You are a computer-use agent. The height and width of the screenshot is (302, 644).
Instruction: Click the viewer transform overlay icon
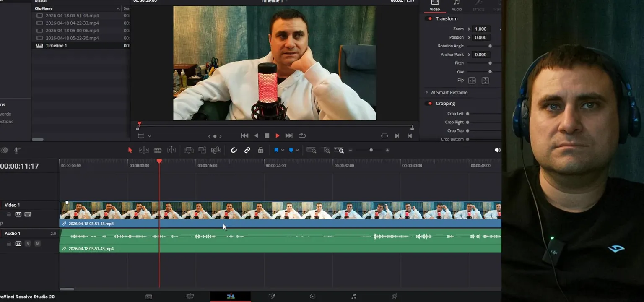coord(140,136)
